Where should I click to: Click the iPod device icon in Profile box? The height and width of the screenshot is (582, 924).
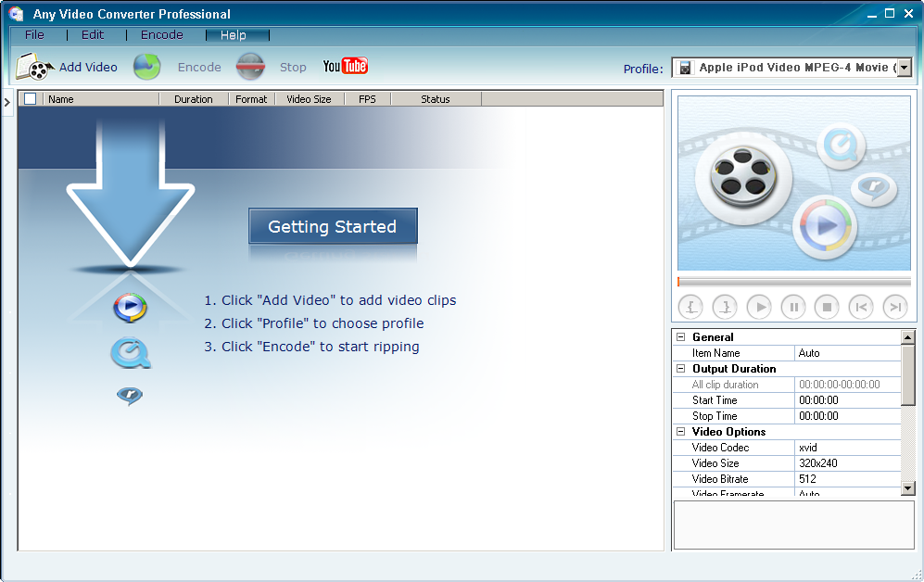coord(685,69)
